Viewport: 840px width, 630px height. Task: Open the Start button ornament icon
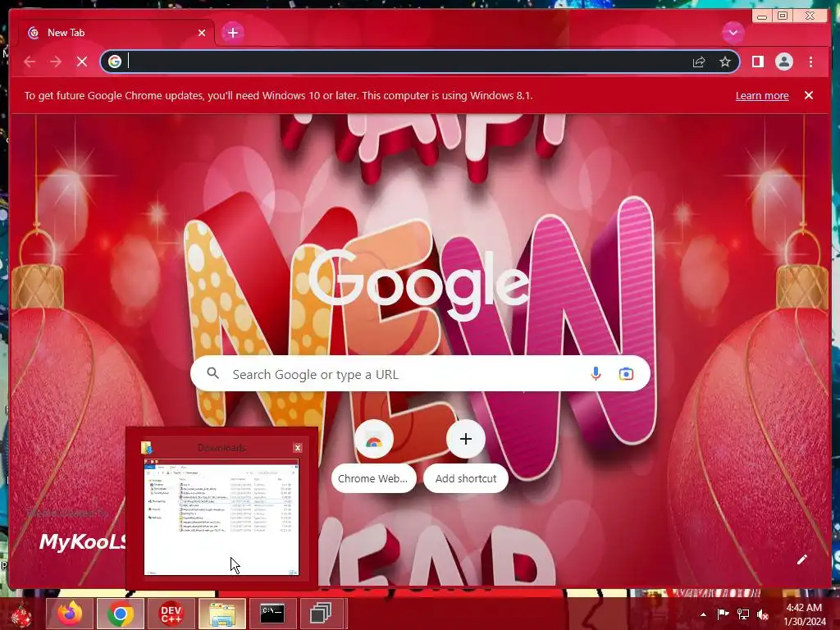tap(21, 614)
